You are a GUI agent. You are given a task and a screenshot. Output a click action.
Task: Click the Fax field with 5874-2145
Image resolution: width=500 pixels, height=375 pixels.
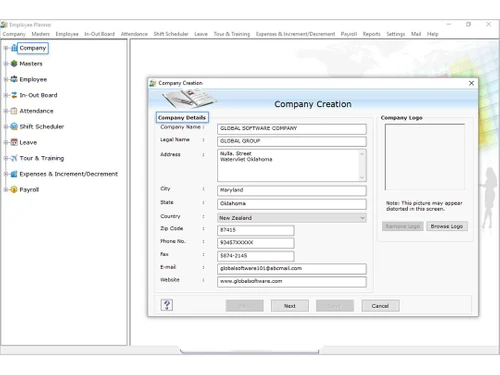(x=256, y=256)
